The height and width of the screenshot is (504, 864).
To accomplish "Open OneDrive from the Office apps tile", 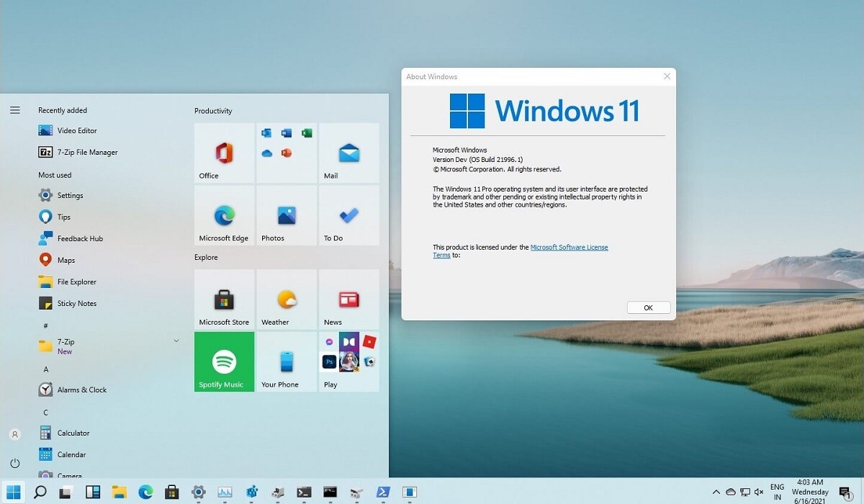I will point(266,153).
